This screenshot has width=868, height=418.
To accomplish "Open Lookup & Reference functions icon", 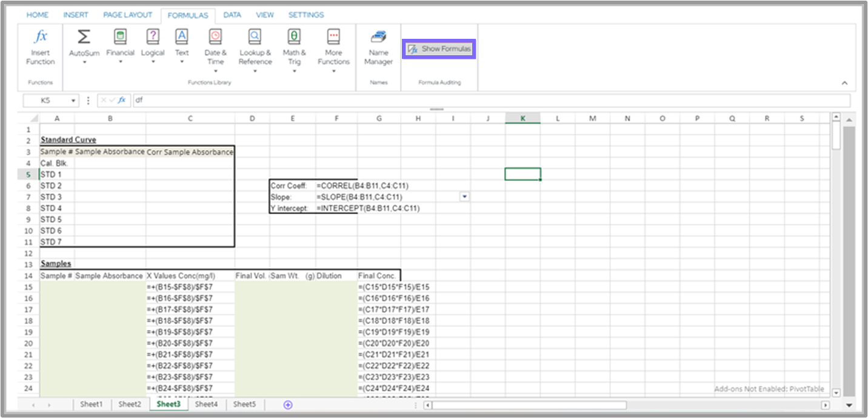I will [255, 37].
